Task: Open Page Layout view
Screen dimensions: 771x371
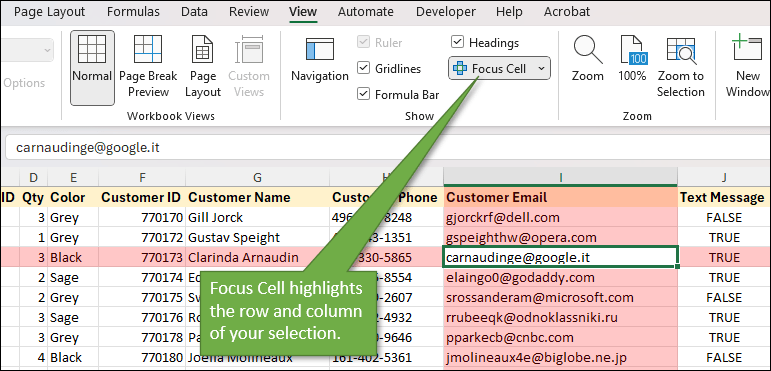Action: tap(203, 49)
